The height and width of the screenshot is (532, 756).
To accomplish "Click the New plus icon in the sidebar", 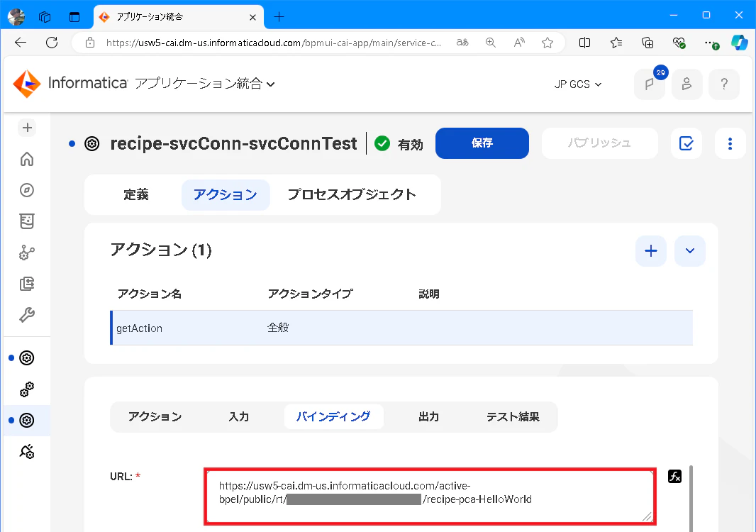I will click(x=27, y=128).
